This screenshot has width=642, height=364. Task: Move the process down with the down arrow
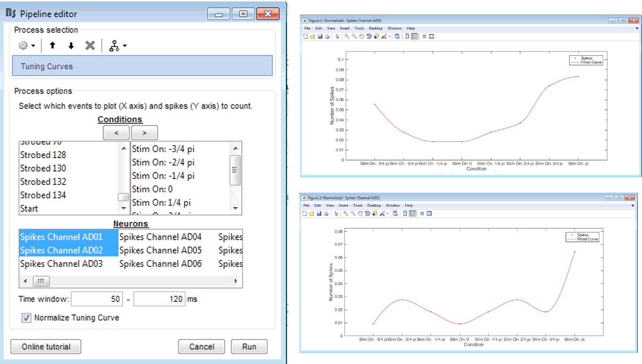(x=71, y=46)
